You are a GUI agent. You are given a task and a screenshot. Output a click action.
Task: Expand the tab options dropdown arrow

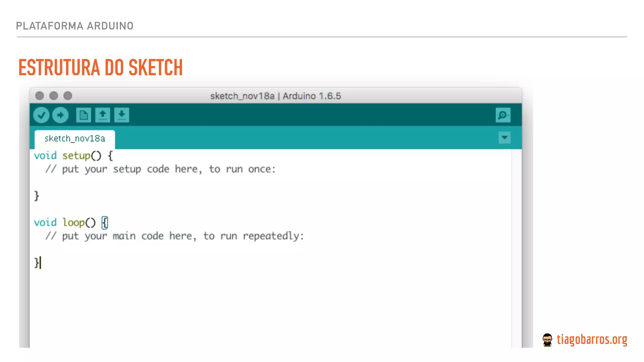click(504, 138)
